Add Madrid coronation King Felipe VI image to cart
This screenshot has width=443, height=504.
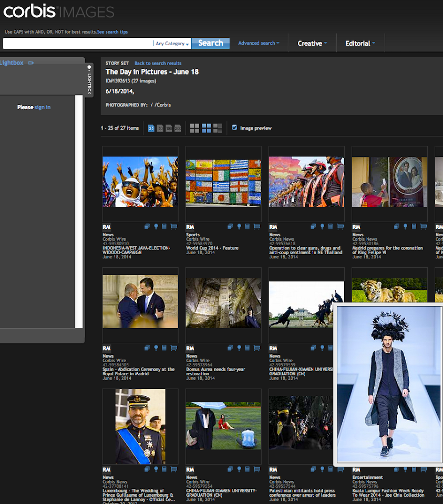click(x=424, y=227)
